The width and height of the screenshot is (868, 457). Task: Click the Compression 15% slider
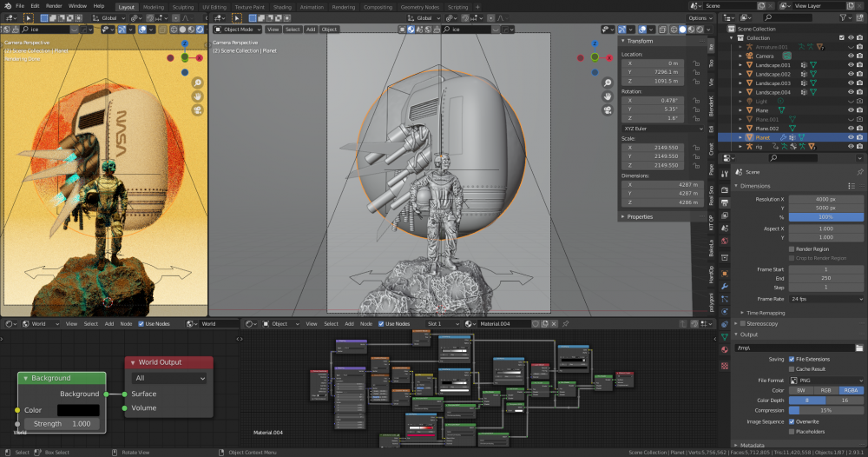[x=826, y=410]
